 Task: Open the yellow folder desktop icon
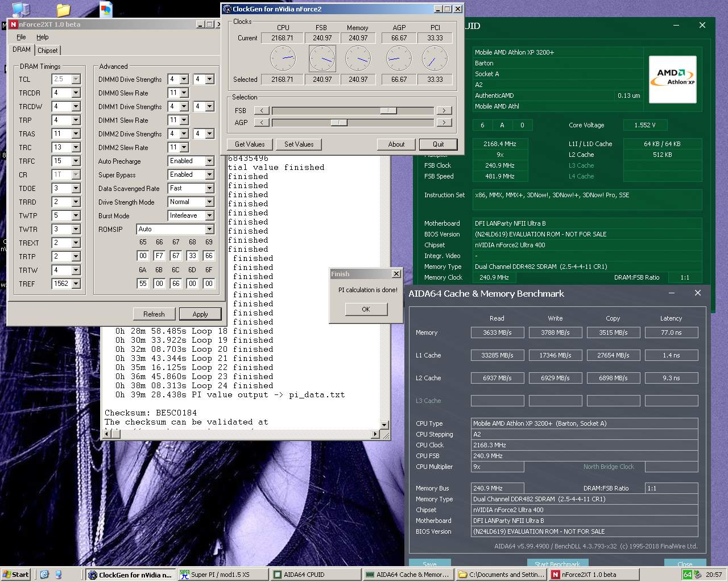click(63, 10)
